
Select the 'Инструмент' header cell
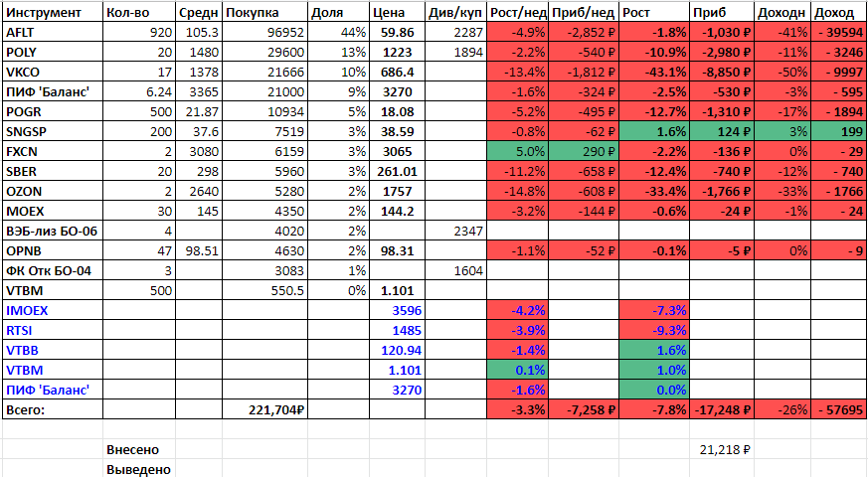[53, 12]
